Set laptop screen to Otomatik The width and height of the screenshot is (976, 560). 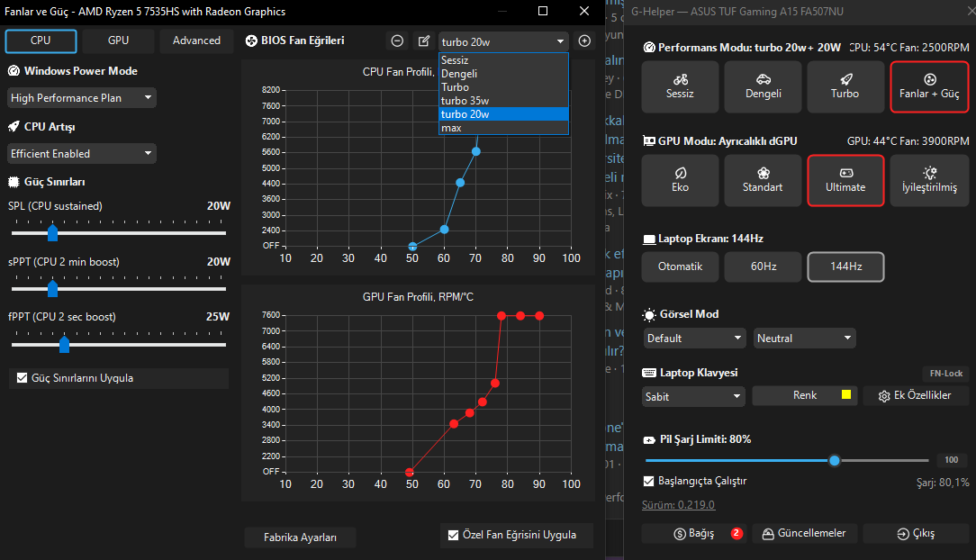click(x=680, y=266)
